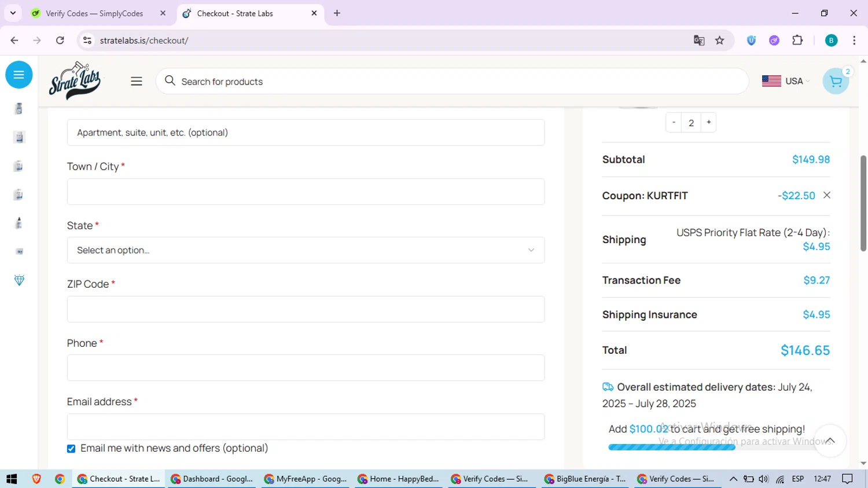The width and height of the screenshot is (868, 488).
Task: Open the shopping cart icon
Action: coord(836,82)
